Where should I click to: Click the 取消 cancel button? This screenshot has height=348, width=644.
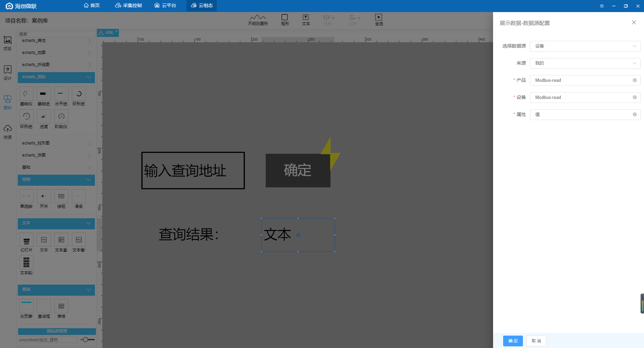coord(536,341)
